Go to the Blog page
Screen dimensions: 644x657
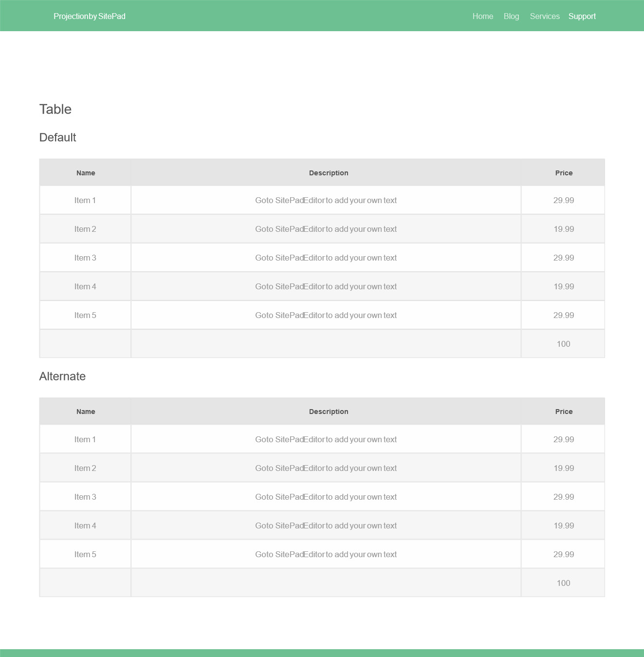pyautogui.click(x=511, y=16)
